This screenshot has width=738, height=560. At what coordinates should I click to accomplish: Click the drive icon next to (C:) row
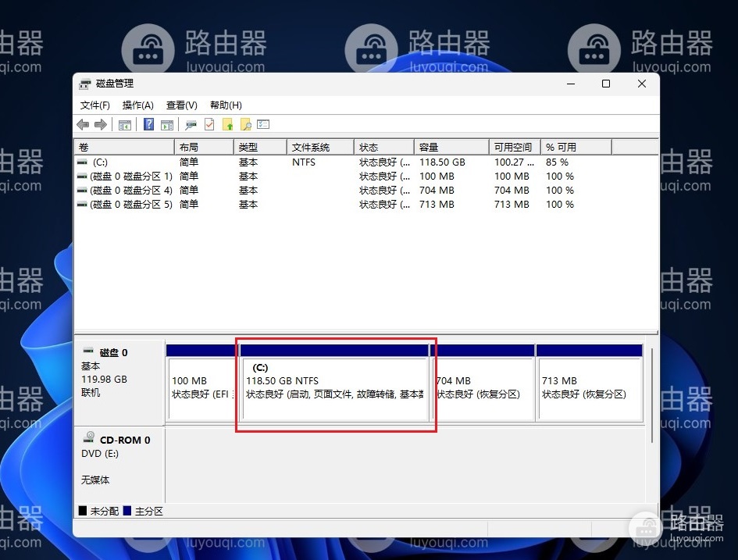[x=82, y=162]
